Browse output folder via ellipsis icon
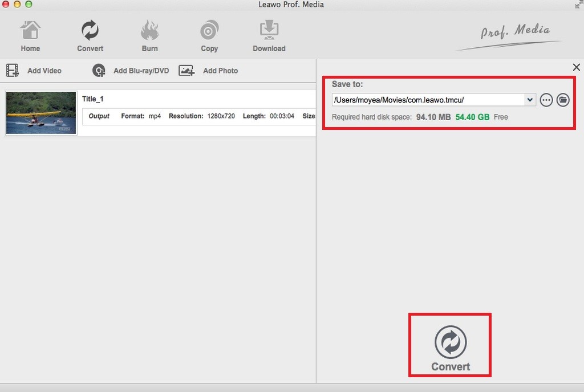 click(546, 99)
